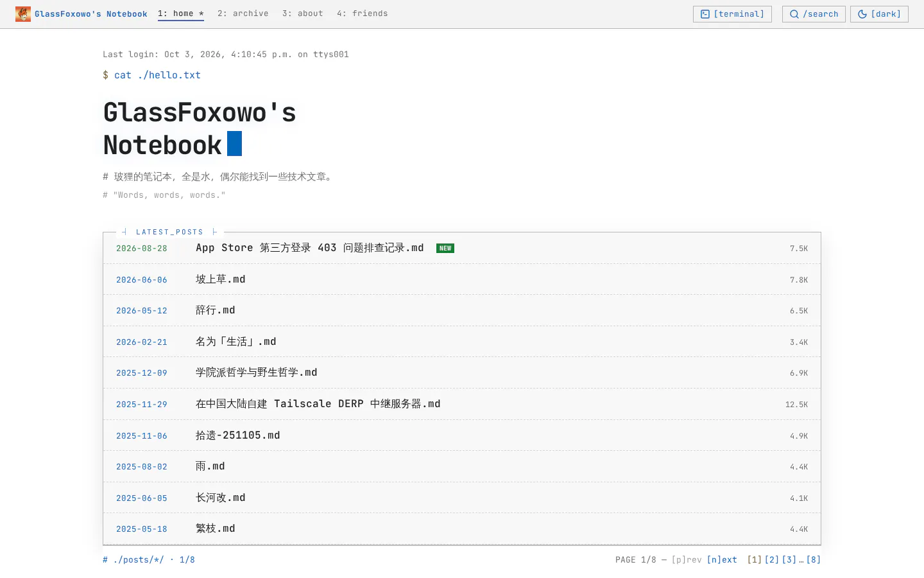924x578 pixels.
Task: Click the [p]rev pagination label
Action: [x=687, y=560]
